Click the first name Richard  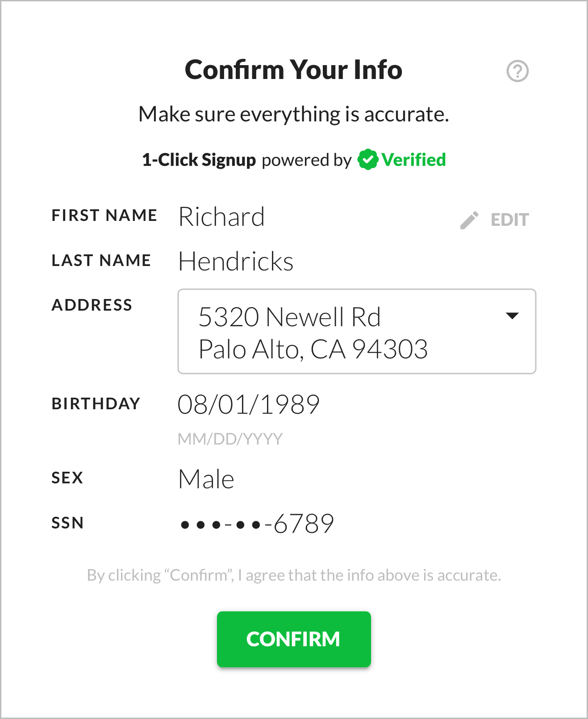coord(221,217)
